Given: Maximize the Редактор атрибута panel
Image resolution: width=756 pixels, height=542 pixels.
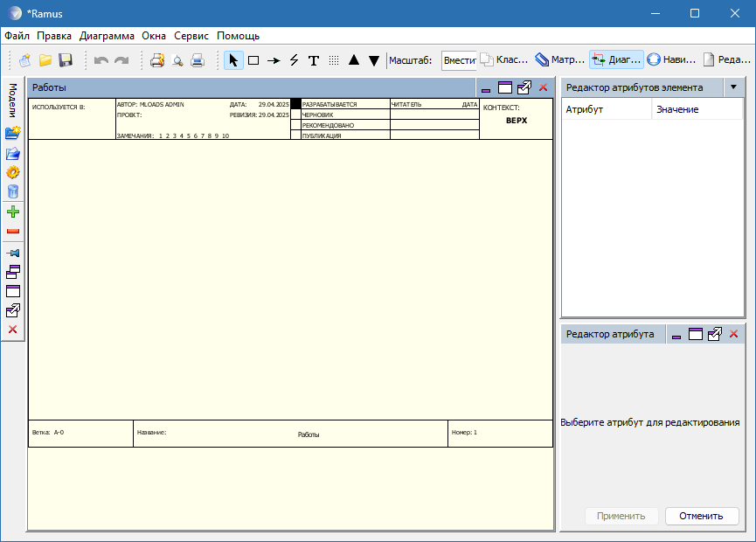Looking at the screenshot, I should pyautogui.click(x=696, y=334).
